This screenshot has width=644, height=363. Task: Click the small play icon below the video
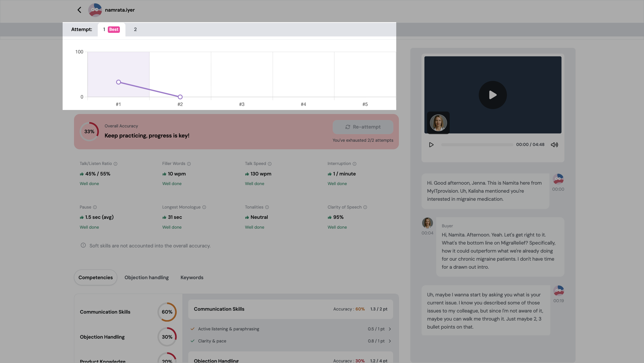pyautogui.click(x=431, y=145)
